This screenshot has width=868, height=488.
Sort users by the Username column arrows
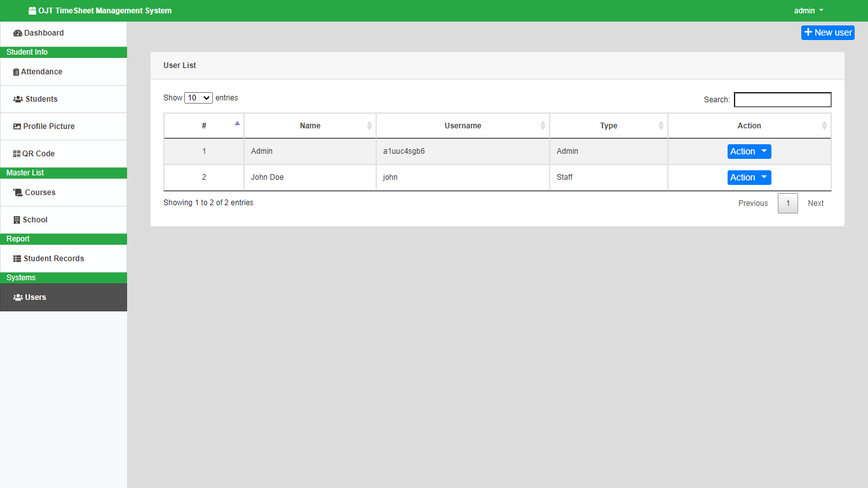pyautogui.click(x=543, y=126)
